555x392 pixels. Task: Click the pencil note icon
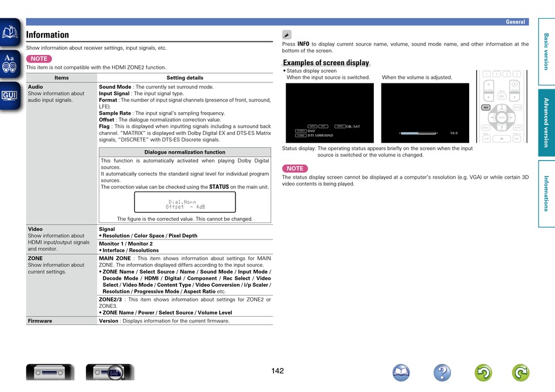[287, 34]
